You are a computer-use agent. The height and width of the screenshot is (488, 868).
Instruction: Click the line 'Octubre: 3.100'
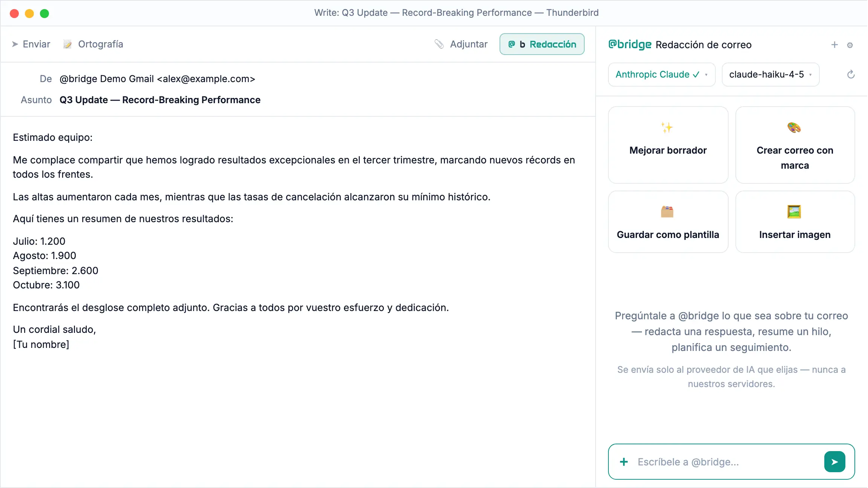pyautogui.click(x=46, y=285)
